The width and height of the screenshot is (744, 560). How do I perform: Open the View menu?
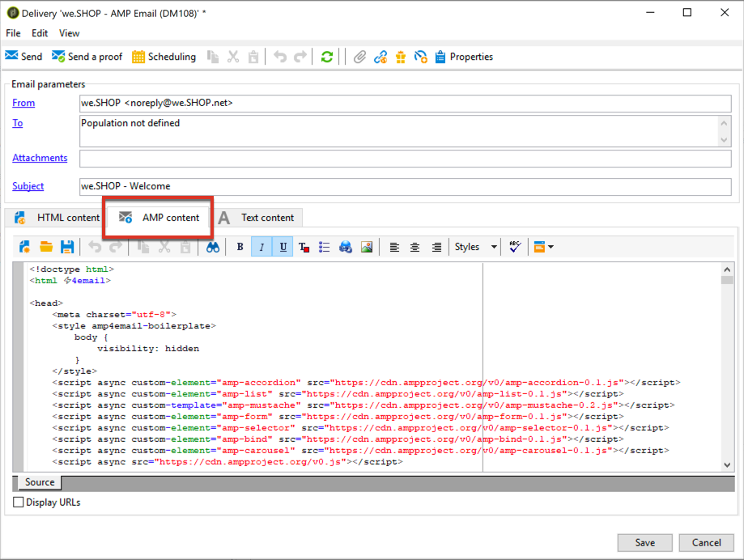70,33
